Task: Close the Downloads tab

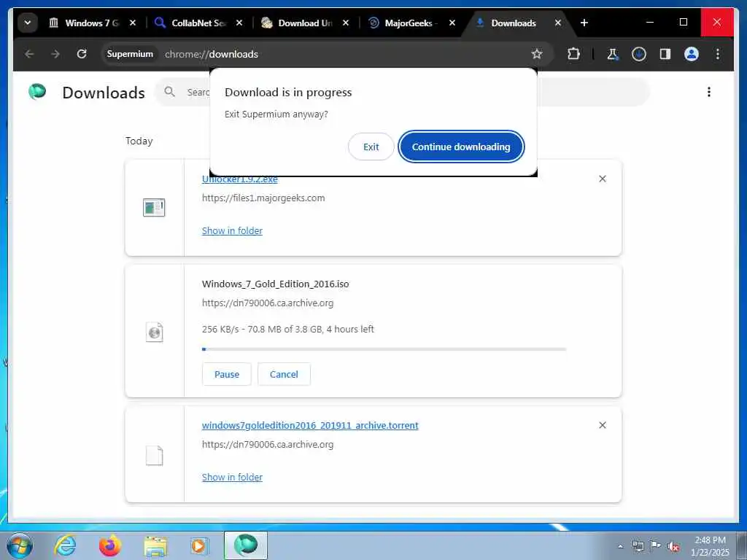Action: [x=558, y=23]
